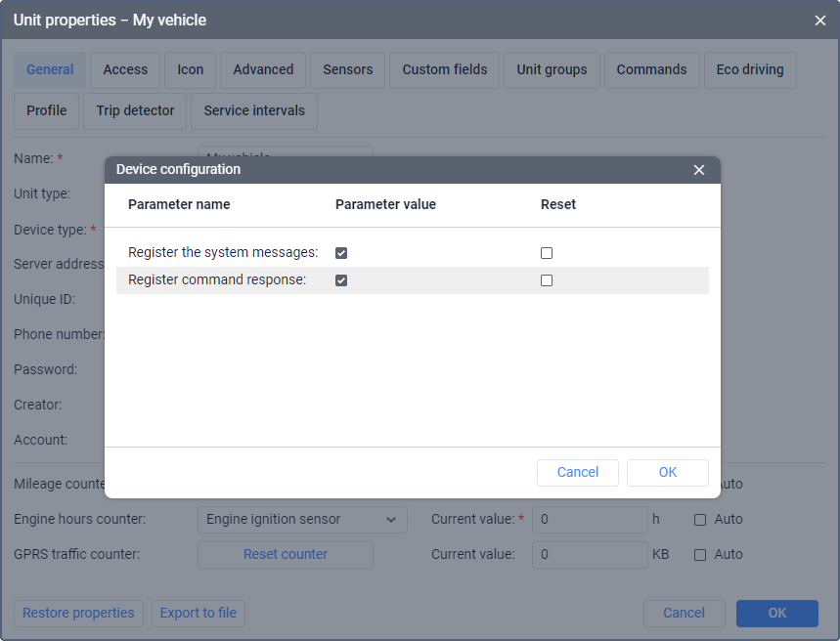Tick Reset for Register the system messages

[x=547, y=253]
